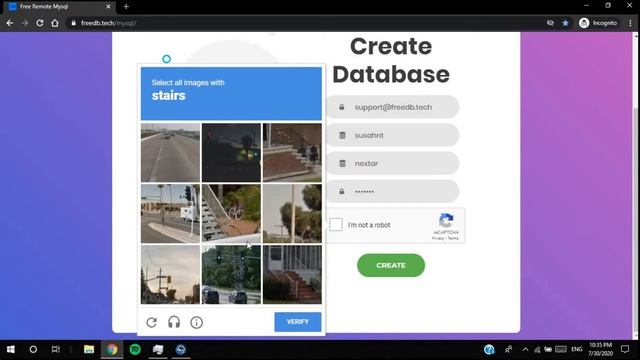Screen dimensions: 640x360
Task: Select the pole and trees captcha tile
Action: 292,213
